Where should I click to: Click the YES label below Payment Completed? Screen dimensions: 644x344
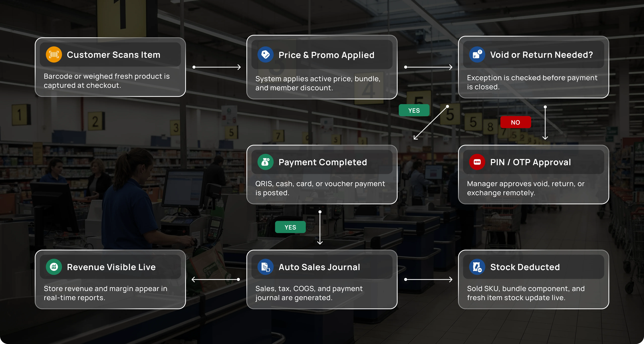(x=290, y=227)
